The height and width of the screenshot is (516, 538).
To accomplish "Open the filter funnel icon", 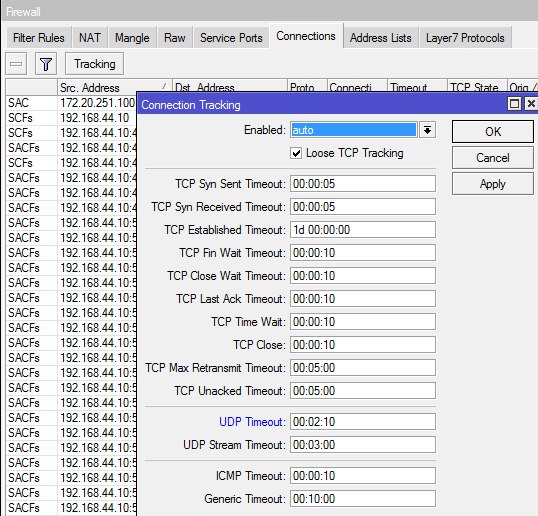I will (x=46, y=63).
